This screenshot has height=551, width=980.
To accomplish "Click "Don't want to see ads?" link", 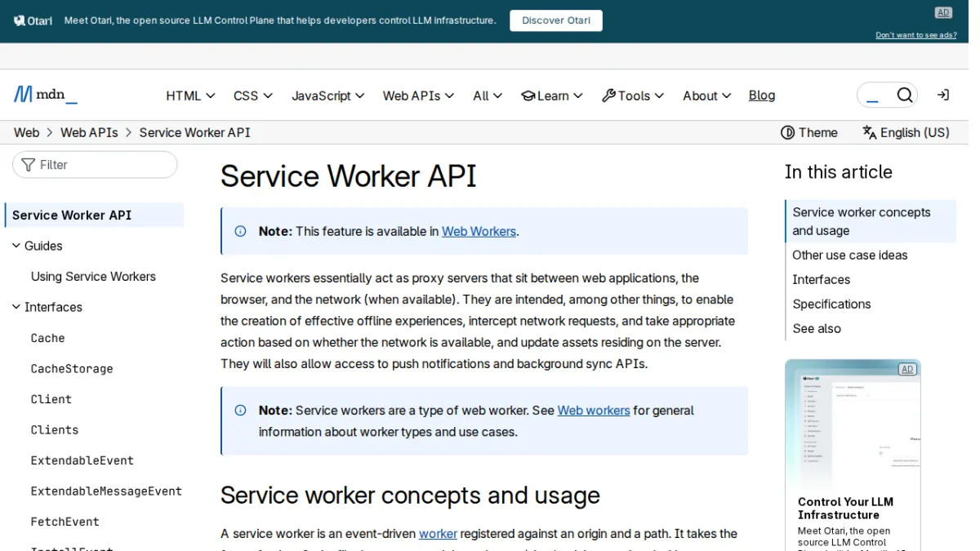I will pyautogui.click(x=916, y=35).
